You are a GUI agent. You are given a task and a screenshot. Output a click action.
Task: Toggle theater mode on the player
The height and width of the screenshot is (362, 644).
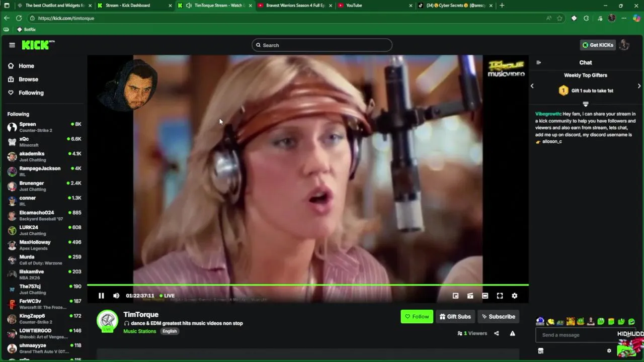[485, 296]
